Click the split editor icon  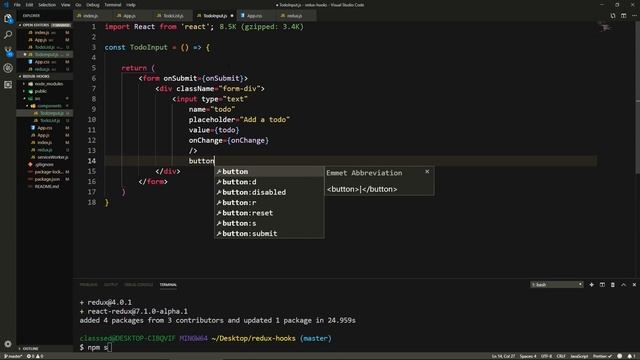click(x=623, y=16)
